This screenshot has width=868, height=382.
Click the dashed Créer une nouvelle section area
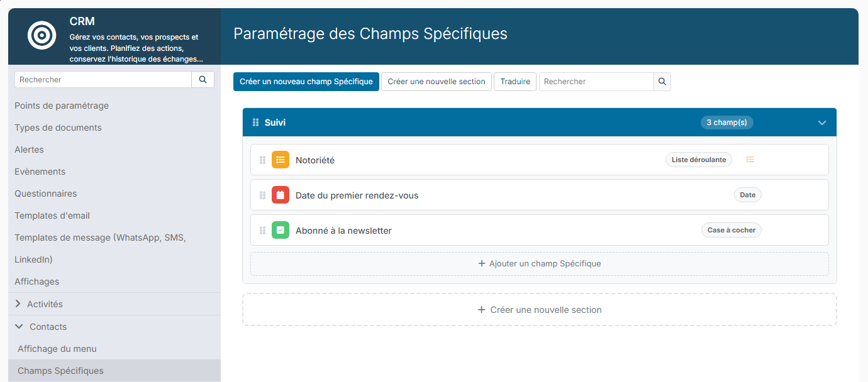(x=540, y=310)
